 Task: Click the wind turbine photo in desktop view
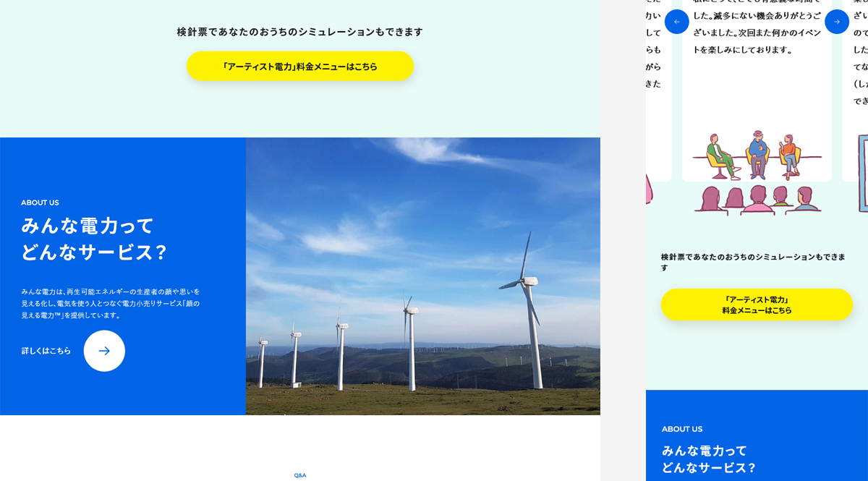[x=423, y=276]
